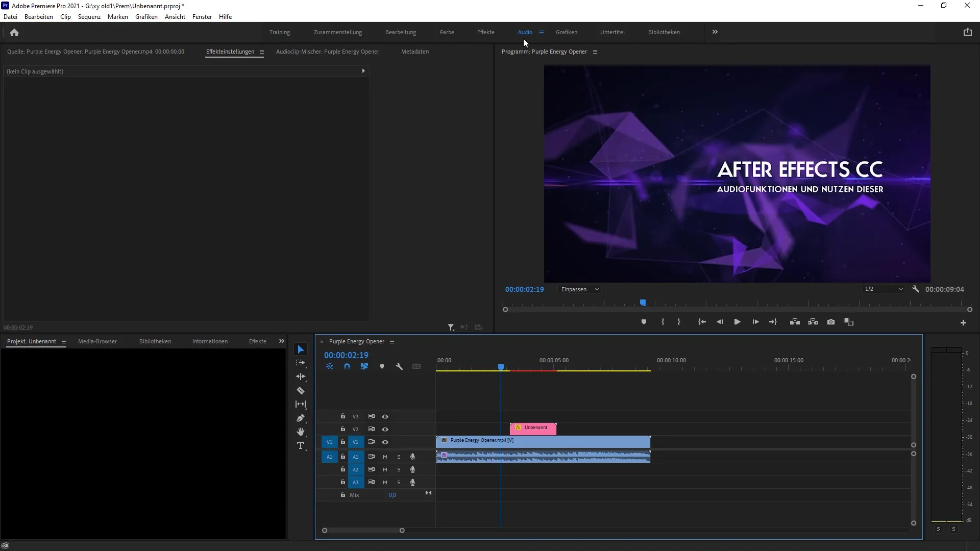
Task: Open Audio workspace menu
Action: [x=542, y=32]
